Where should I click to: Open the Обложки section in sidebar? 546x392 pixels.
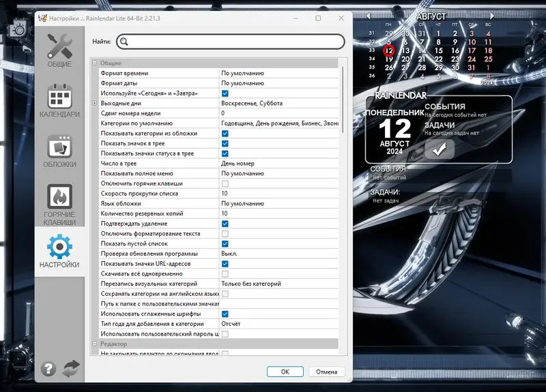coord(59,151)
